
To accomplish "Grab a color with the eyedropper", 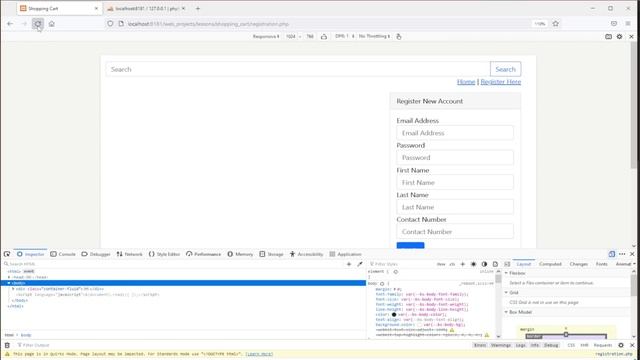I will pos(360,264).
